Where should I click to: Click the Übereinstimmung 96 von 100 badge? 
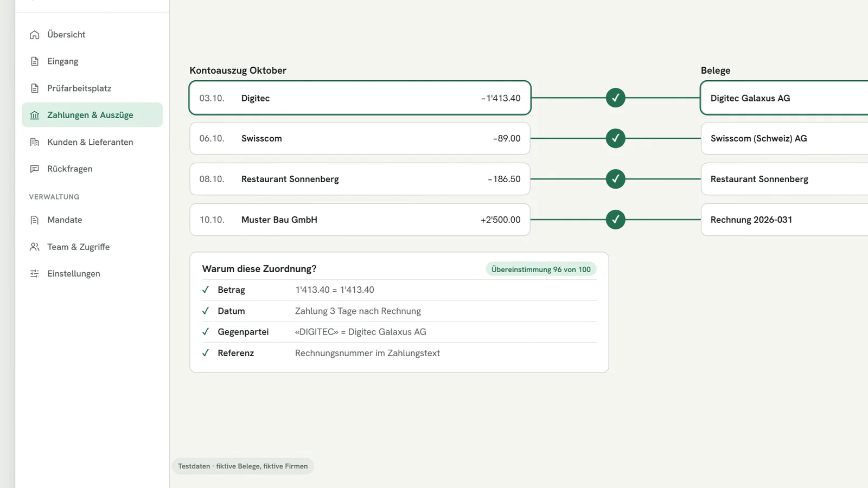tap(541, 269)
